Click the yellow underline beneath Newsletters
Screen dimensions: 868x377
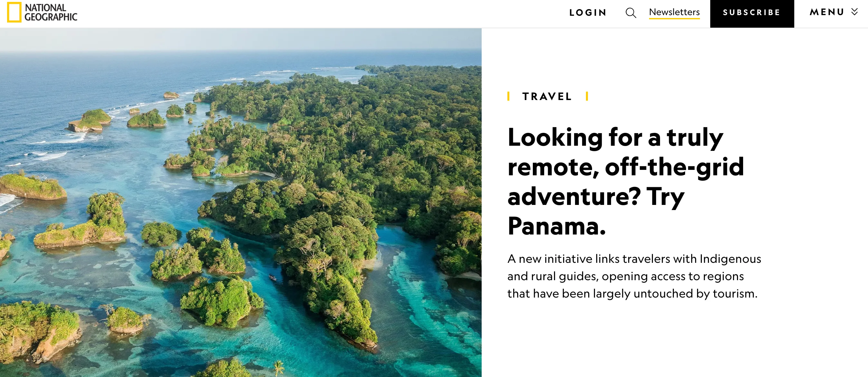(674, 19)
